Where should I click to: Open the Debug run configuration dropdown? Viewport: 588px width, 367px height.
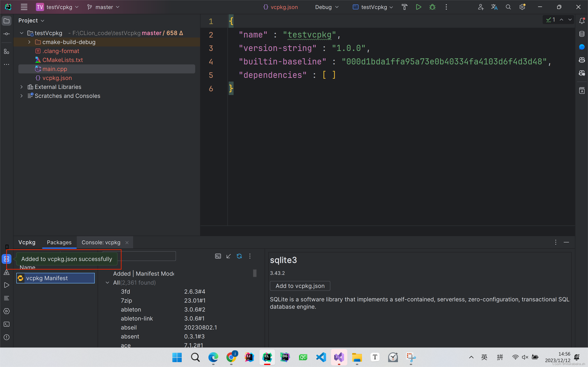click(x=326, y=7)
